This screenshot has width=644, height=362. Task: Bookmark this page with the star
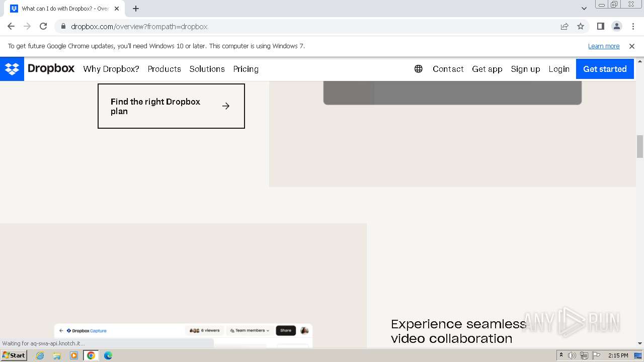tap(581, 26)
